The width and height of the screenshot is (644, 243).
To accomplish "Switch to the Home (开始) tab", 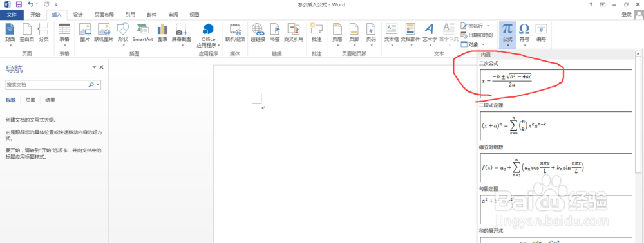I will point(35,15).
